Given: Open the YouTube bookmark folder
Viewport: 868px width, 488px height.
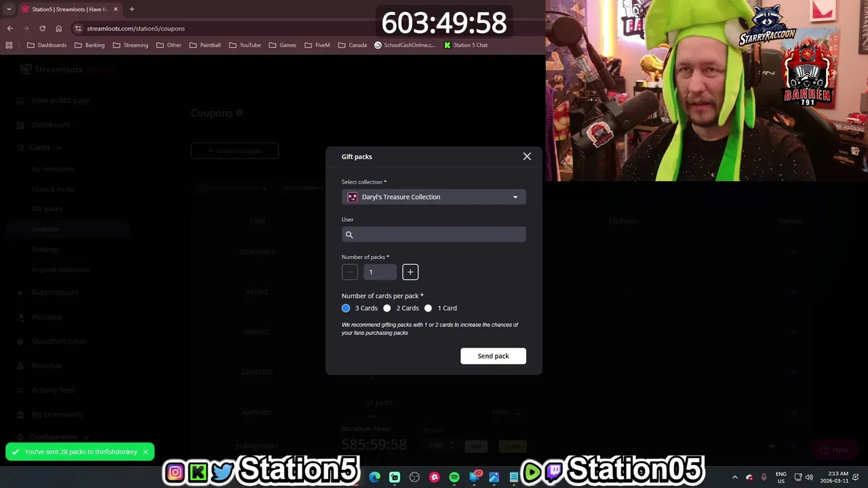Looking at the screenshot, I should pos(245,45).
